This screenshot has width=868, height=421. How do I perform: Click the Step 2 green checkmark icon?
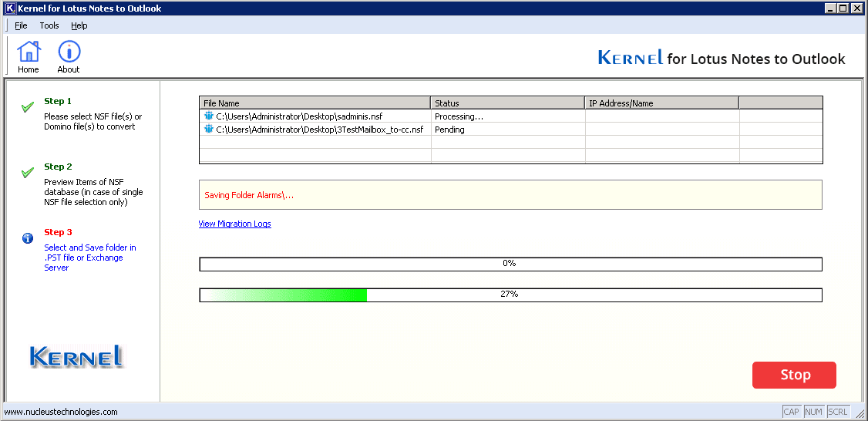[x=28, y=173]
